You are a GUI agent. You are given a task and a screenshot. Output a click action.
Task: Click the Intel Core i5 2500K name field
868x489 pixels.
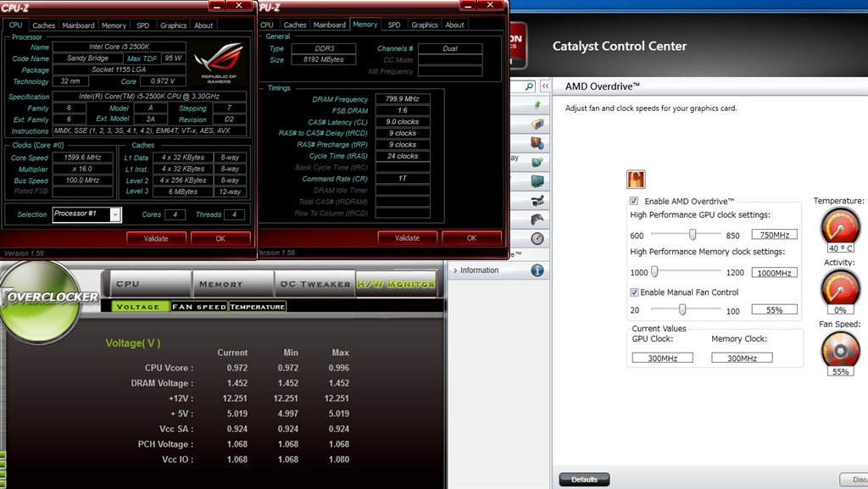[x=119, y=47]
